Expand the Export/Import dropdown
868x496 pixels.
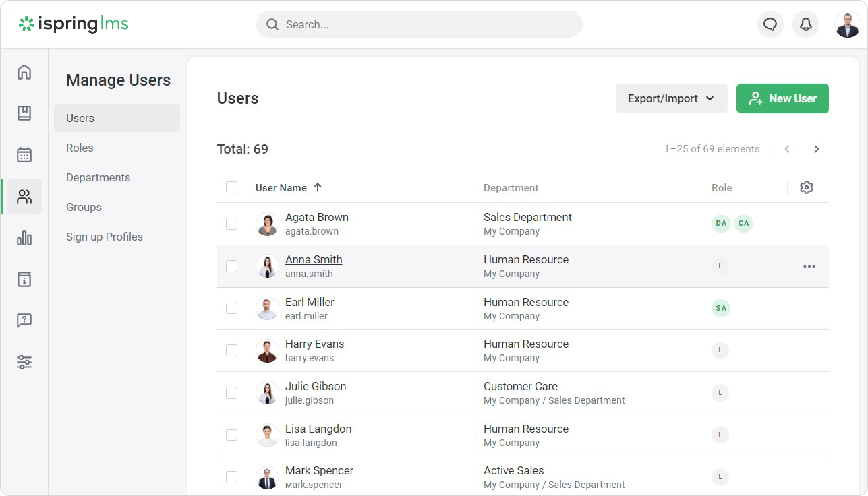coord(671,98)
